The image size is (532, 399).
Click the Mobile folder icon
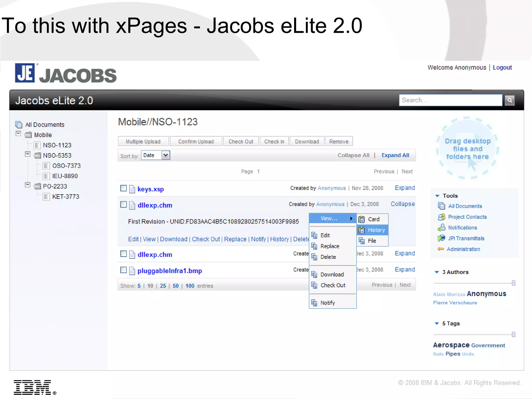[28, 135]
